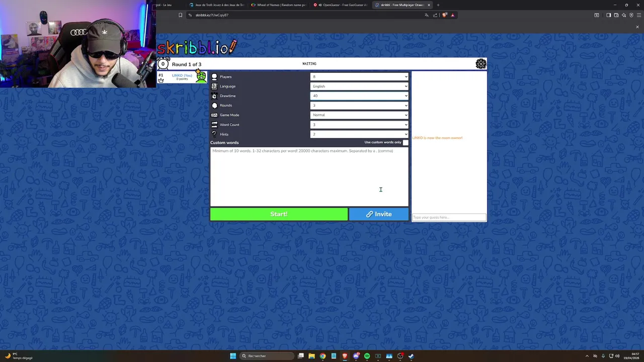Open Steam from taskbar
This screenshot has width=644, height=362.
(x=411, y=356)
